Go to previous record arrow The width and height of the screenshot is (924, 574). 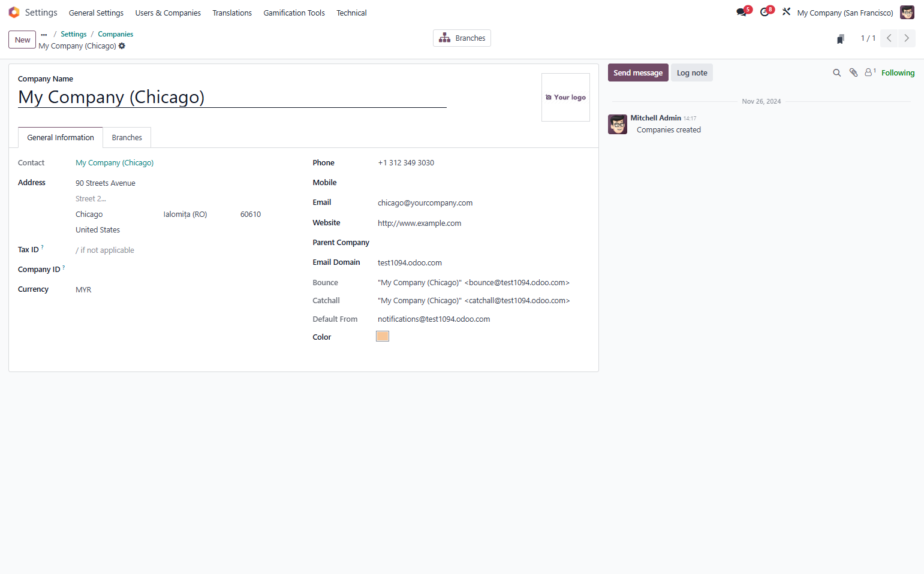889,38
